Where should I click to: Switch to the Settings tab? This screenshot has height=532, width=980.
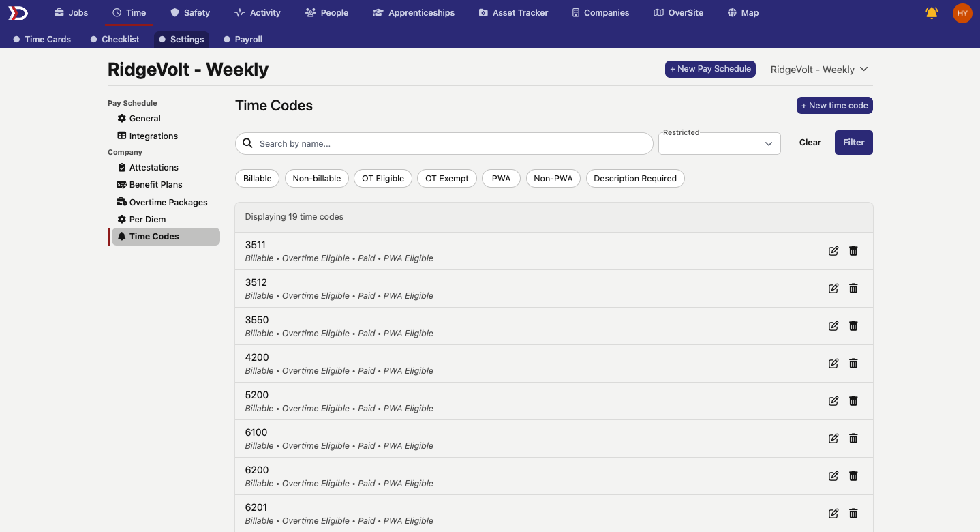(181, 39)
